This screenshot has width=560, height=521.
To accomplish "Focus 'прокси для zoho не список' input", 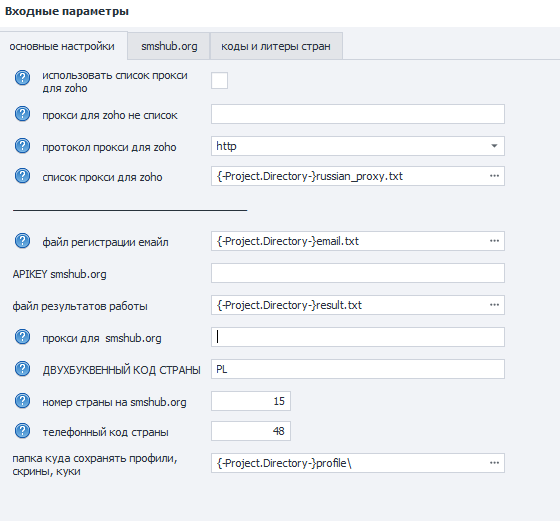I will [358, 114].
